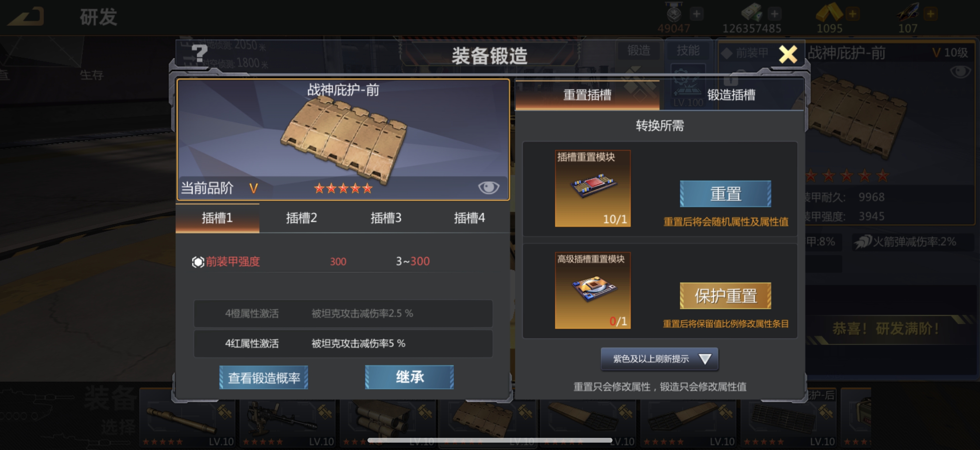Add medal currency with plus icon
The height and width of the screenshot is (450, 980).
pos(696,14)
